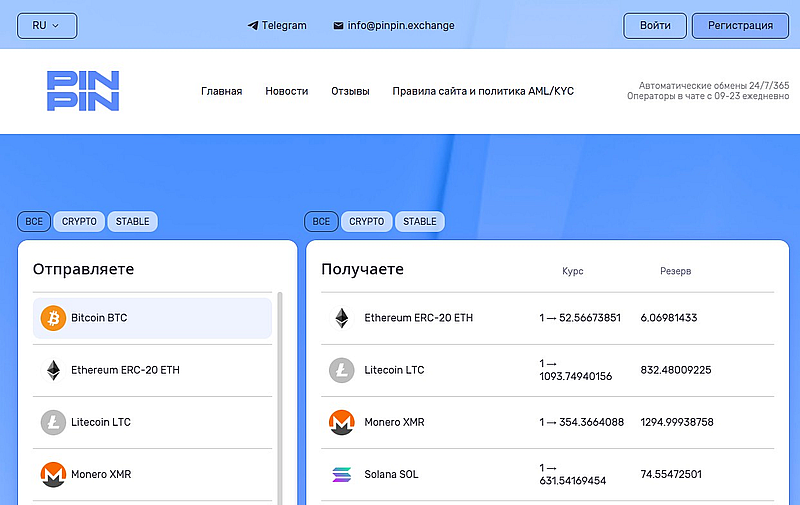Click the Отправляете list scrollbar

point(280,398)
